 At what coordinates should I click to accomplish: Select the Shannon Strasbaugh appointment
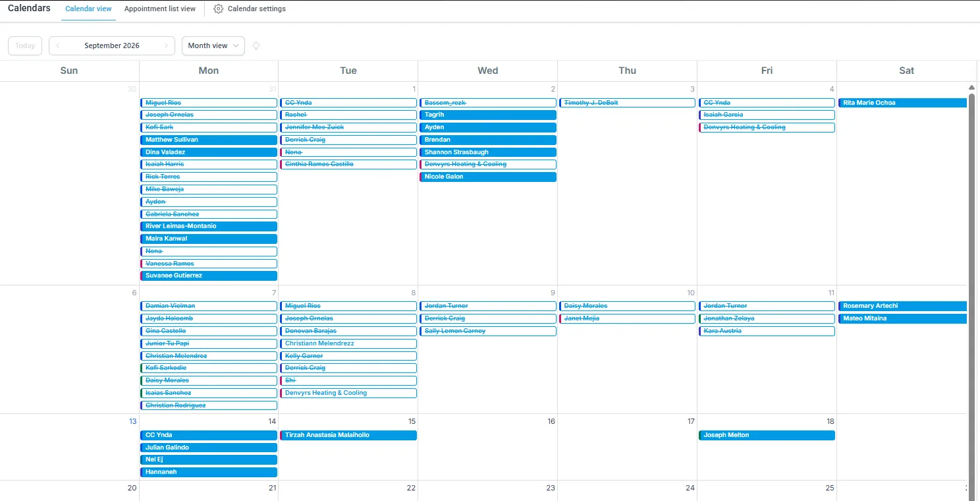488,152
